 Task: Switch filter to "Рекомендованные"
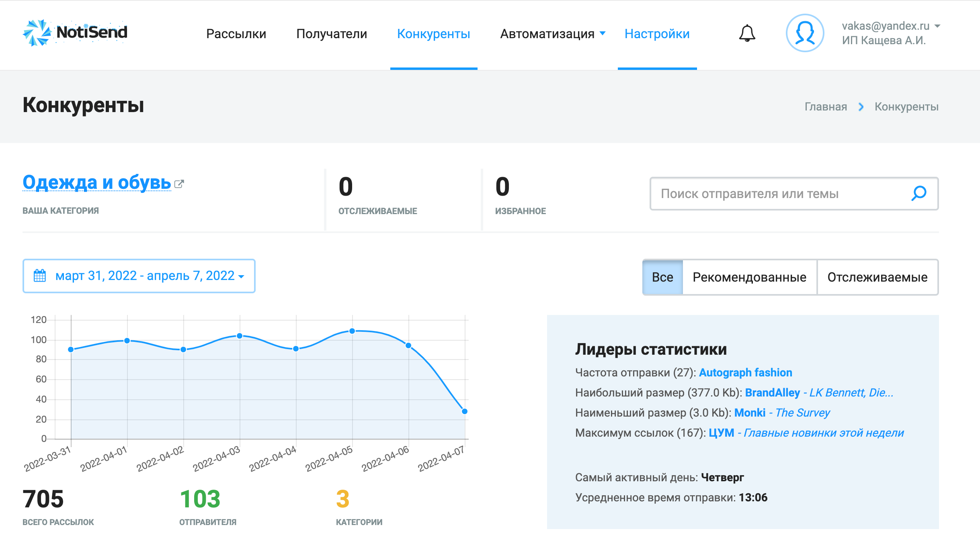coord(749,277)
